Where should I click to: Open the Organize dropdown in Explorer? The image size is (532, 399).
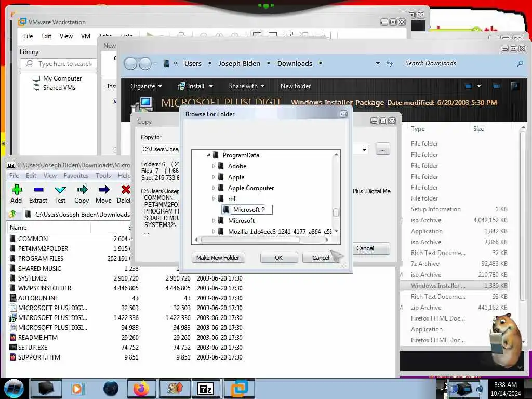(146, 86)
